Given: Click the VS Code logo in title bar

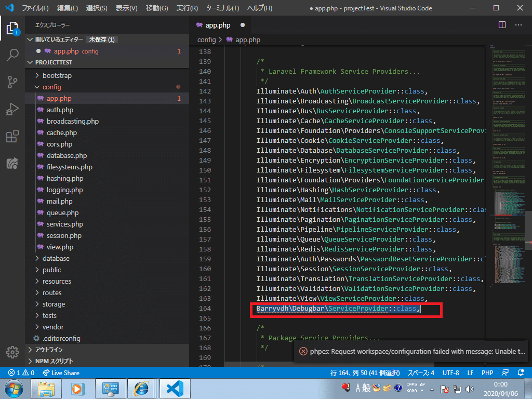Looking at the screenshot, I should (x=9, y=7).
